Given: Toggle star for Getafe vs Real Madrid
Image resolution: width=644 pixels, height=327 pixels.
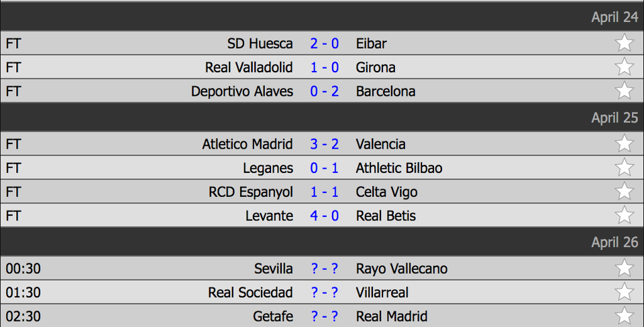Looking at the screenshot, I should click(x=624, y=316).
